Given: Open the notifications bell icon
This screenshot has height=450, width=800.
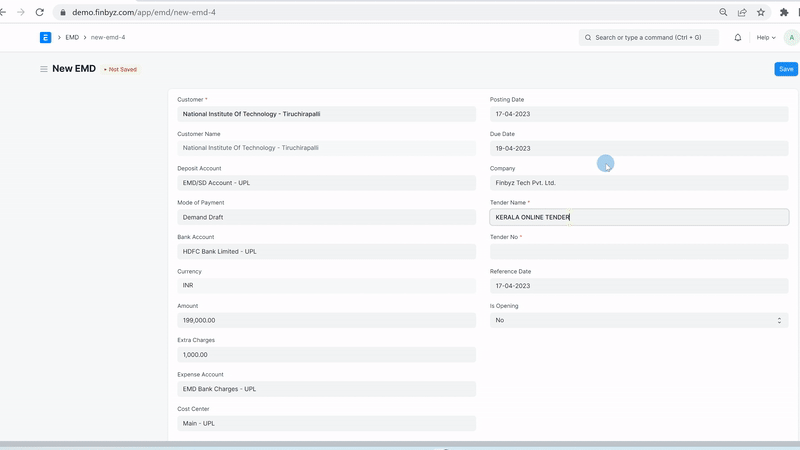Looking at the screenshot, I should click(738, 37).
